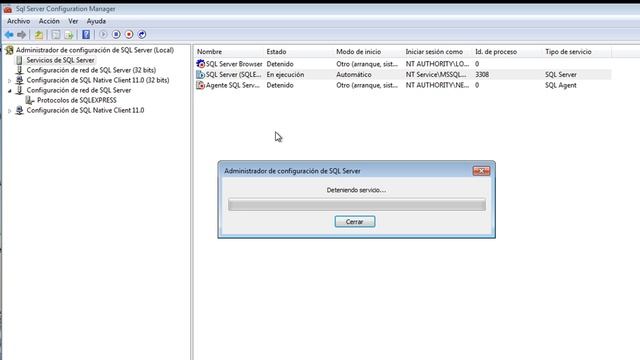Screen dimensions: 640x360
Task: Click the SQL Server Browser service icon
Action: 200,64
